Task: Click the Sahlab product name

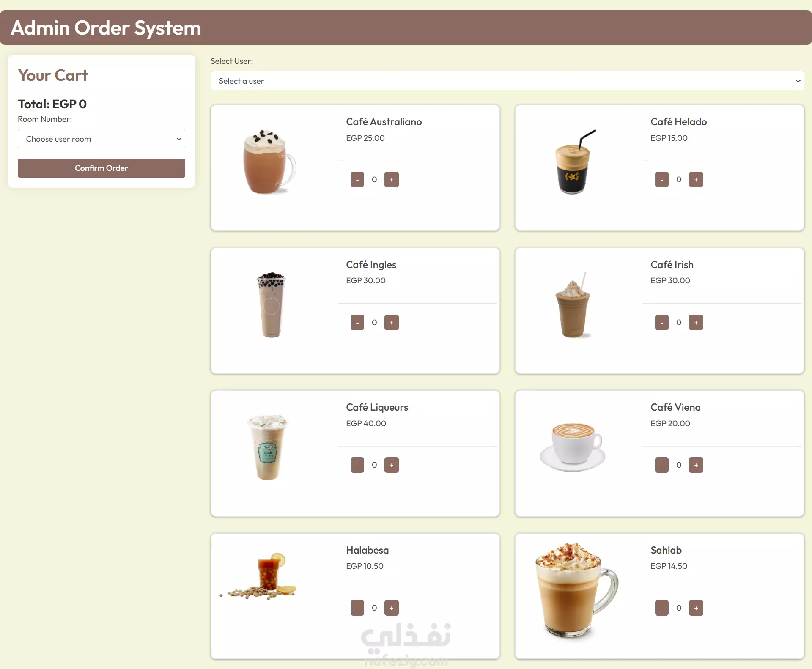Action: tap(666, 550)
